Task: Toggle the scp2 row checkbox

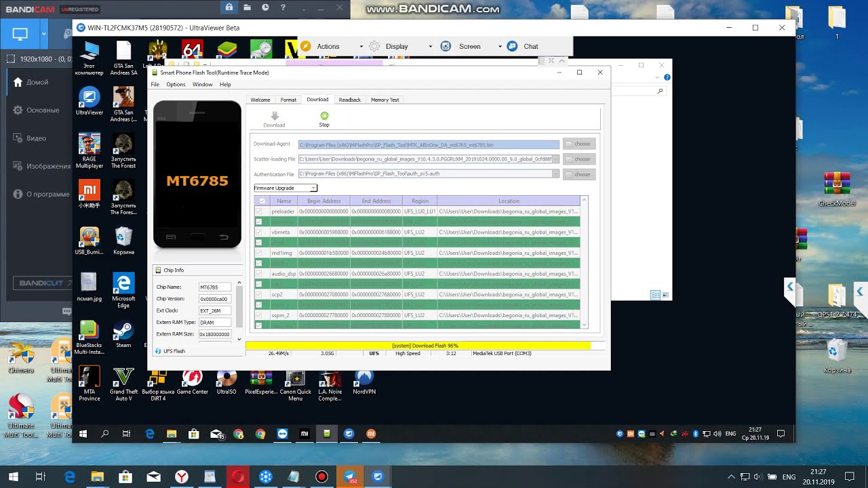Action: (x=258, y=295)
